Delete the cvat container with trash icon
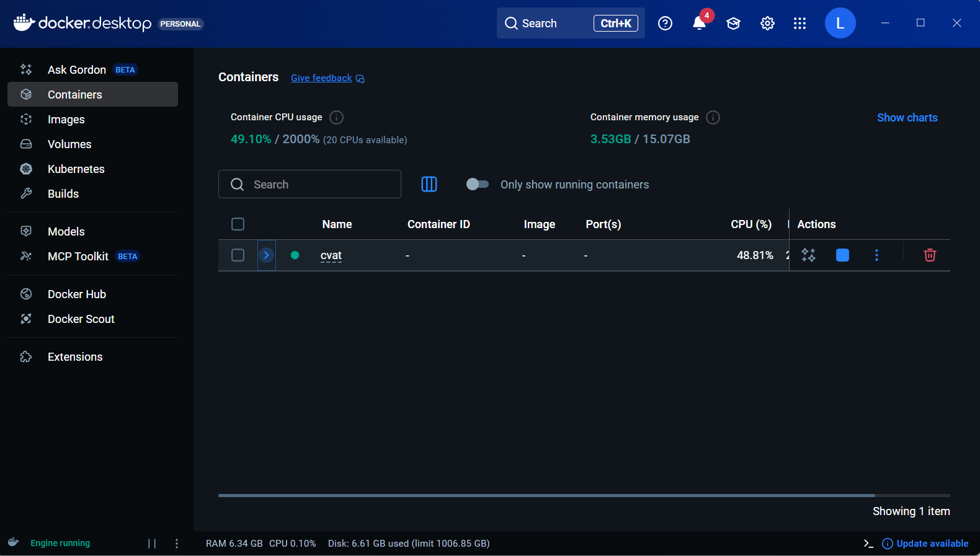 (x=930, y=255)
